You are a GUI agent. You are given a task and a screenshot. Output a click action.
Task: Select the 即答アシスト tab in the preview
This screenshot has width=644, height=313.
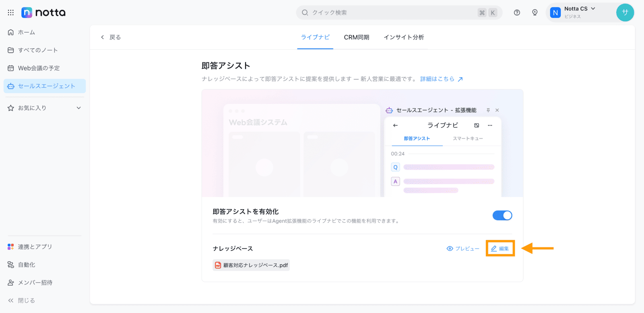pos(417,139)
